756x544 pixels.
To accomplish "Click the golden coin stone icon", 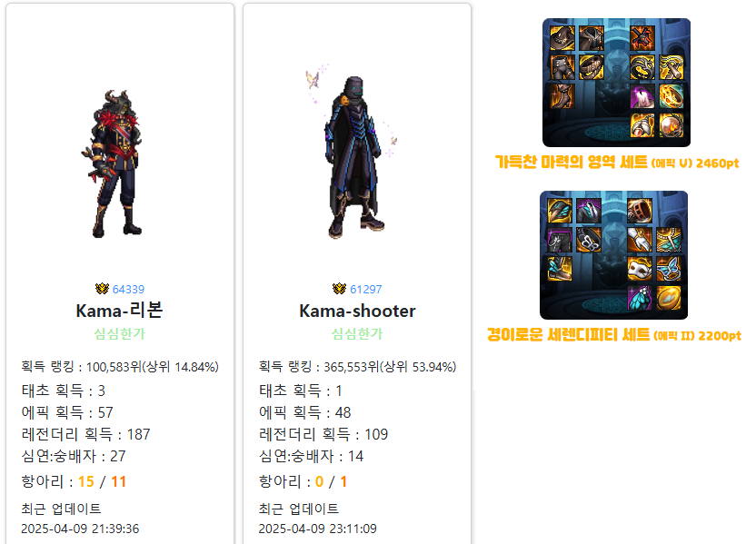I will (668, 298).
